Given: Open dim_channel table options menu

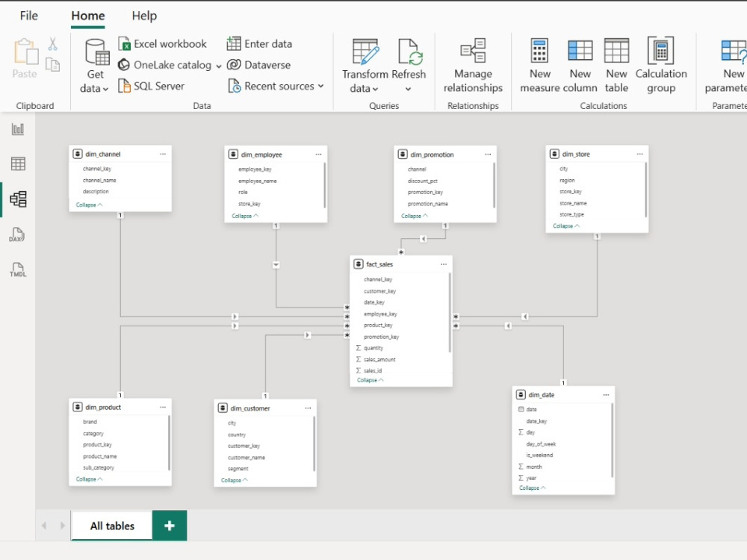Looking at the screenshot, I should (163, 154).
